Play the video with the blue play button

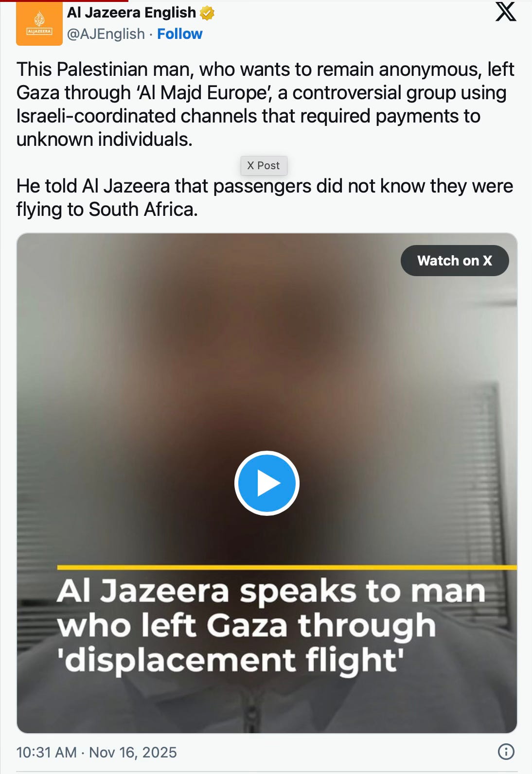point(267,483)
